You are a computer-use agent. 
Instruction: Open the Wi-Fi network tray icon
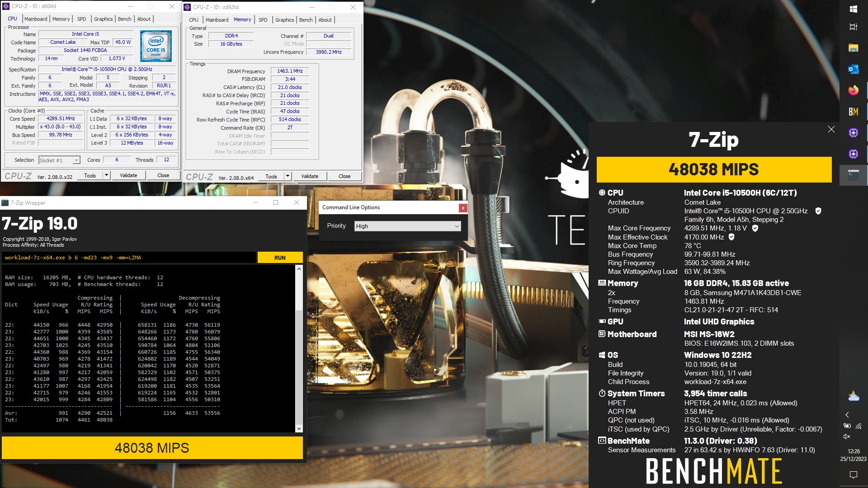[859, 426]
